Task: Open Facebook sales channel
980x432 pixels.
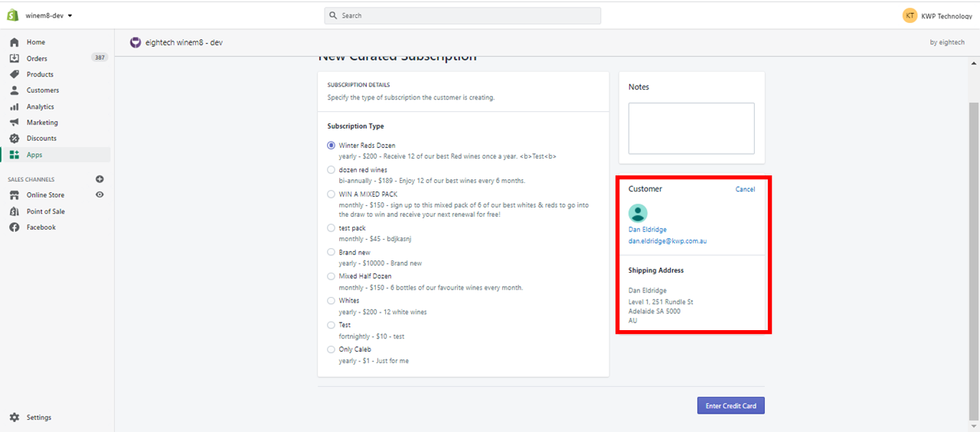Action: 41,227
